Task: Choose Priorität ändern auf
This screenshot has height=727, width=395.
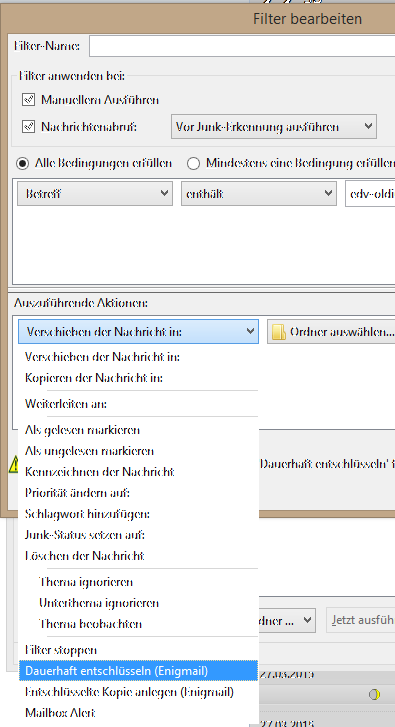Action: click(139, 493)
